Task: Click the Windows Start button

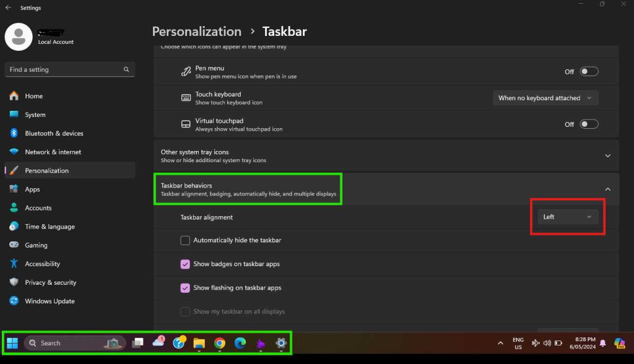Action: point(12,342)
